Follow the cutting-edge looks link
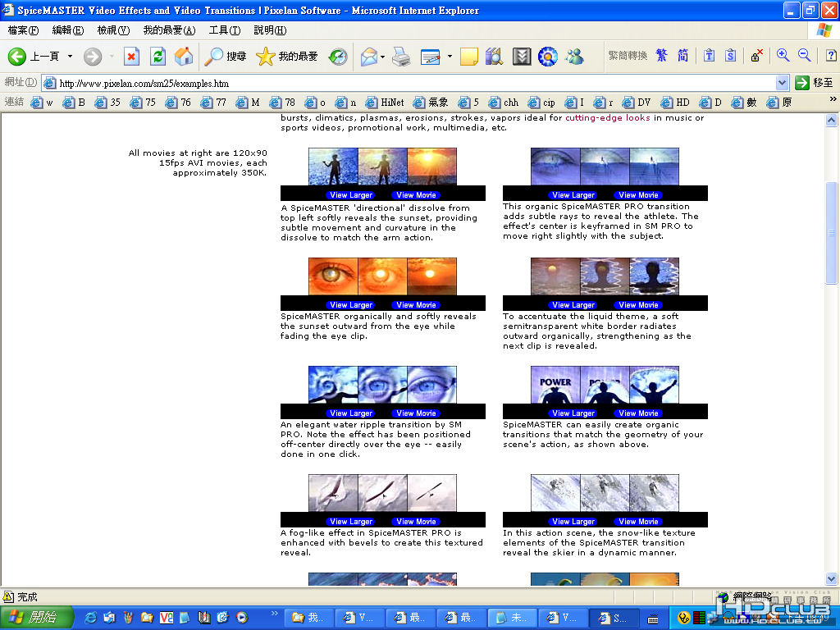Screen dimensions: 840x630 point(608,118)
